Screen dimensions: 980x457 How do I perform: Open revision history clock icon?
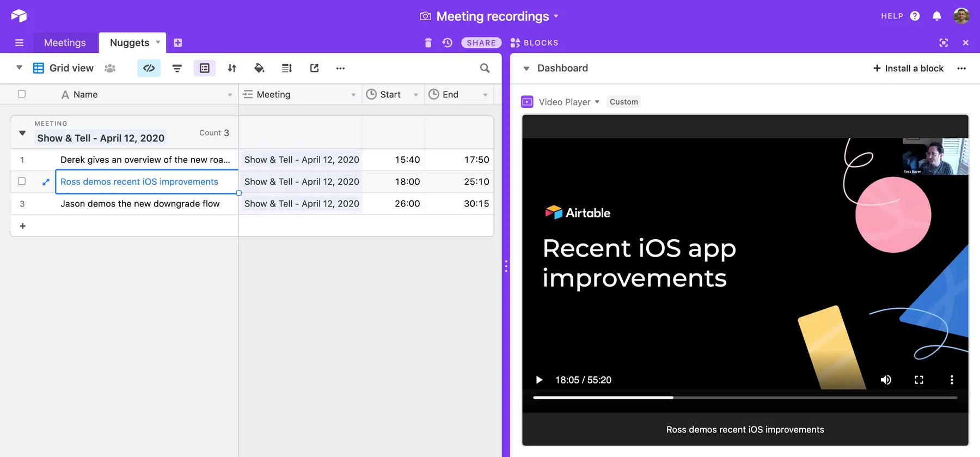pos(448,42)
